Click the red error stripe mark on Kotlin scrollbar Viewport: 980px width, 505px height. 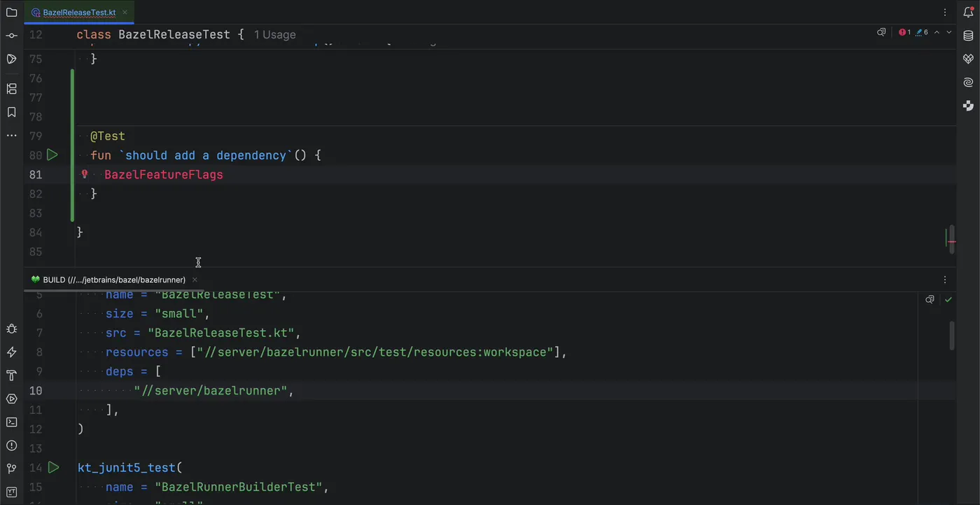tap(952, 242)
